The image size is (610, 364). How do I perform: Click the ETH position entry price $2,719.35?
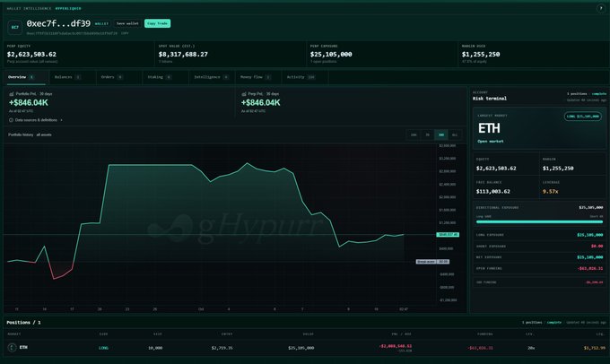(x=222, y=348)
